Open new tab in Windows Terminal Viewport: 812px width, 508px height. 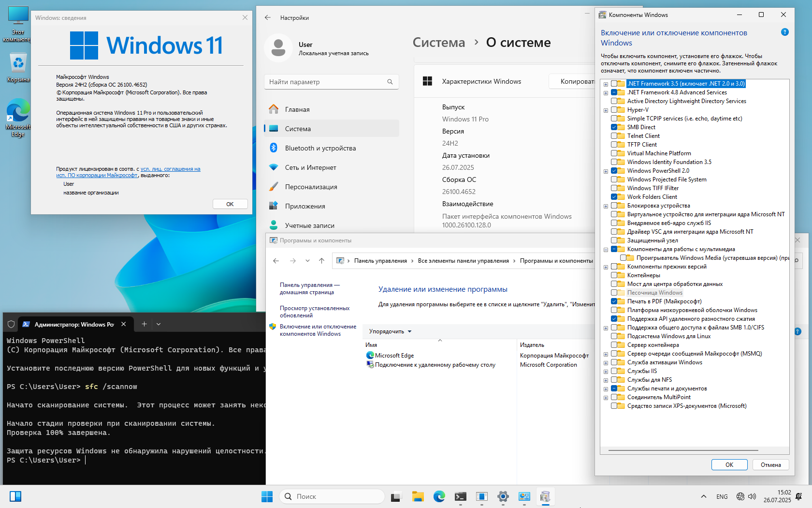tap(144, 324)
